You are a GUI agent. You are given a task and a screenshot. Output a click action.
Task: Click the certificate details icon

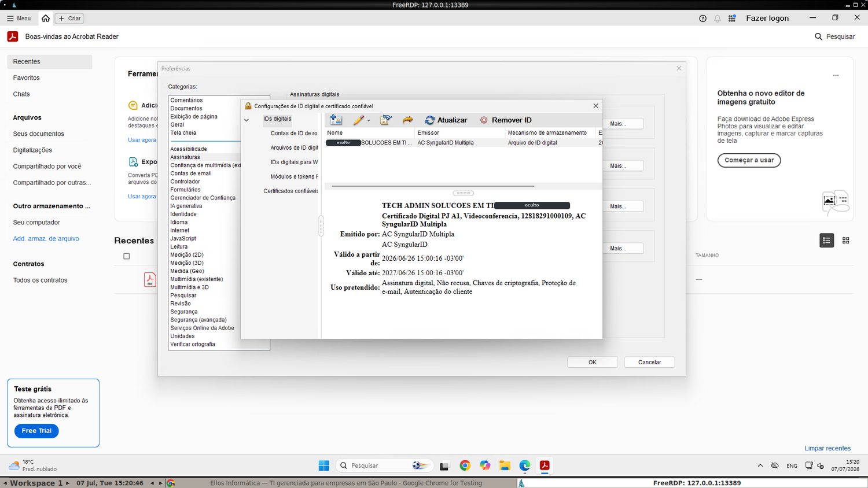point(385,120)
